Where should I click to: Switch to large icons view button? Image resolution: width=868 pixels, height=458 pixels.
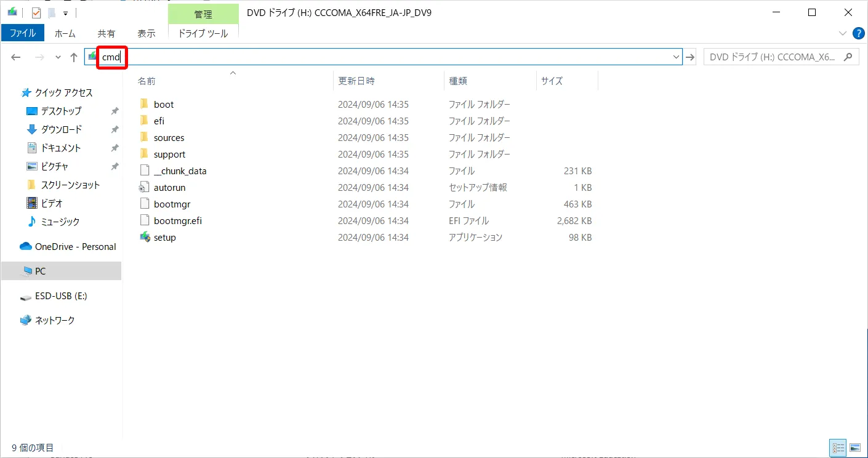click(x=854, y=448)
